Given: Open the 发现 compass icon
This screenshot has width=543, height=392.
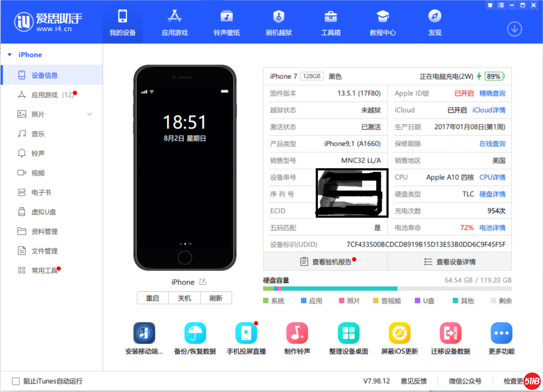Looking at the screenshot, I should [435, 16].
